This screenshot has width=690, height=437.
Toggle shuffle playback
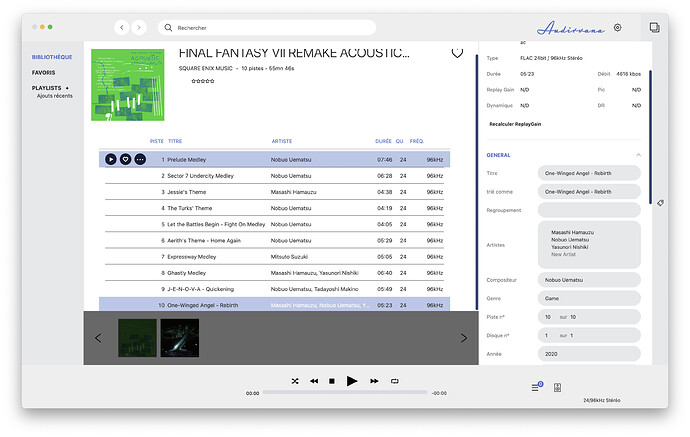tap(295, 381)
